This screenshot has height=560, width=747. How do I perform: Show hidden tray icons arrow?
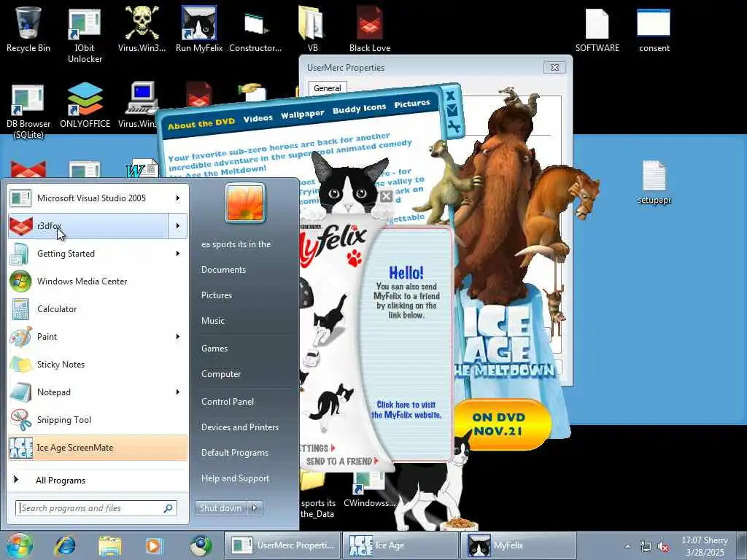pos(627,546)
